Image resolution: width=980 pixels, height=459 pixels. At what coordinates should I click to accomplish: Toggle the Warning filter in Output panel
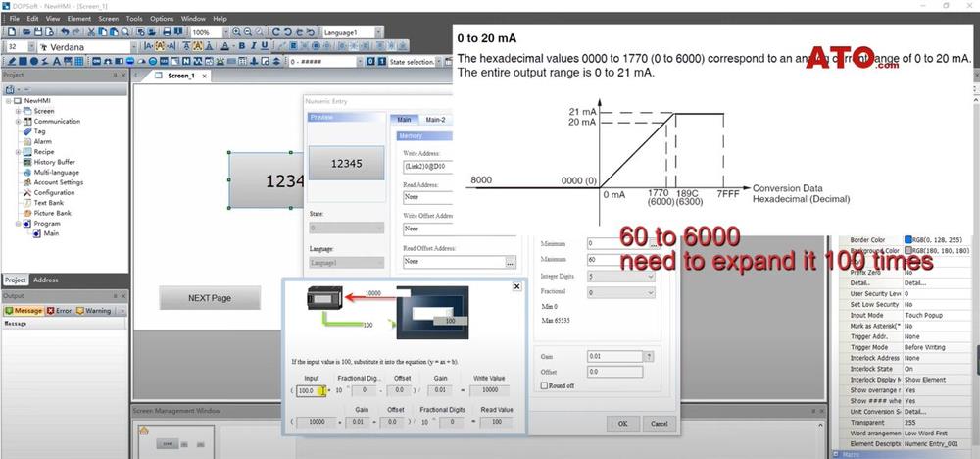[x=95, y=311]
